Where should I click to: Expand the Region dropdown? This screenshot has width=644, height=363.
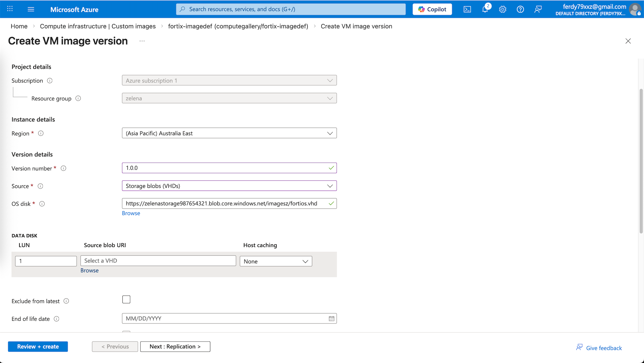click(x=229, y=133)
